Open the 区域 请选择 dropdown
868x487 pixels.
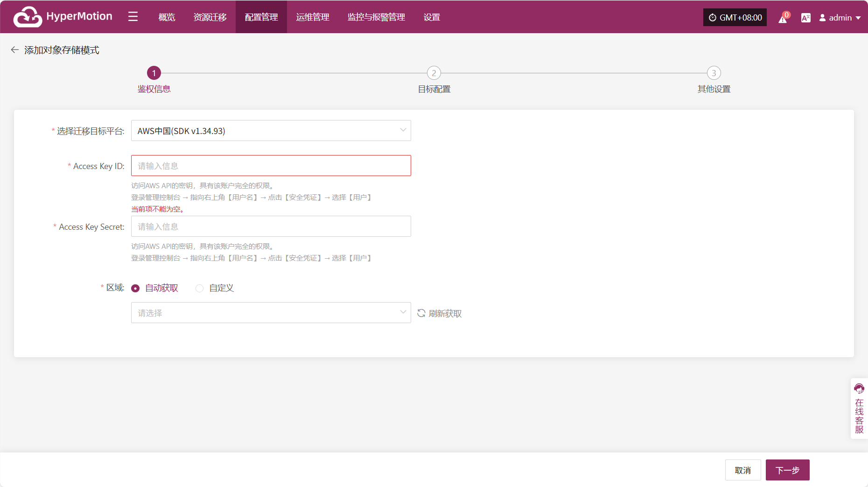271,313
